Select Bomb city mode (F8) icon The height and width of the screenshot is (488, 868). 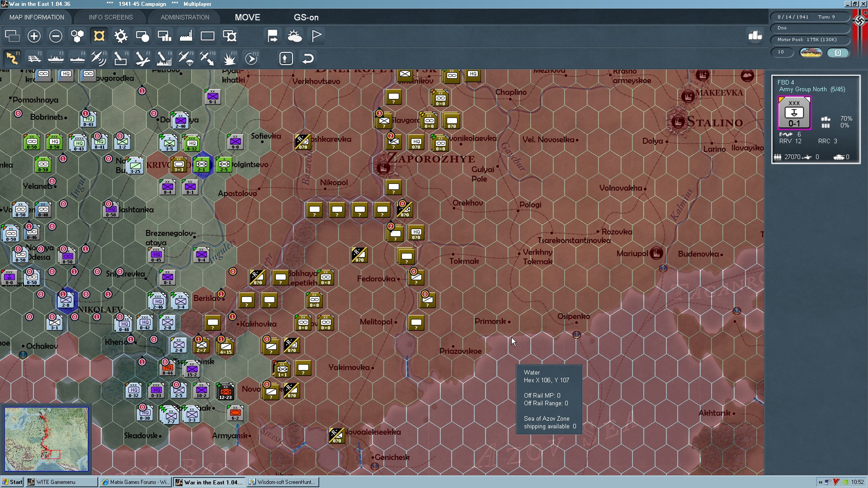[164, 58]
